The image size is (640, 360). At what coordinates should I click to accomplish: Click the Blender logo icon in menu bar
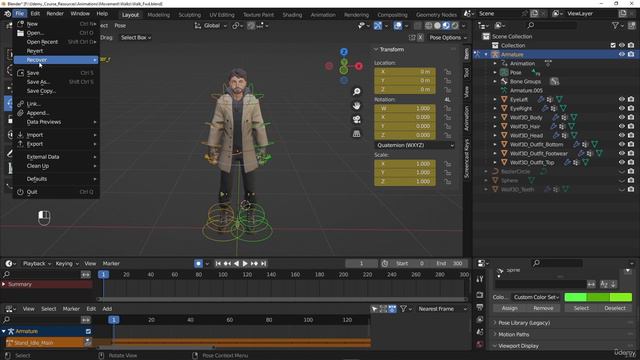(7, 13)
